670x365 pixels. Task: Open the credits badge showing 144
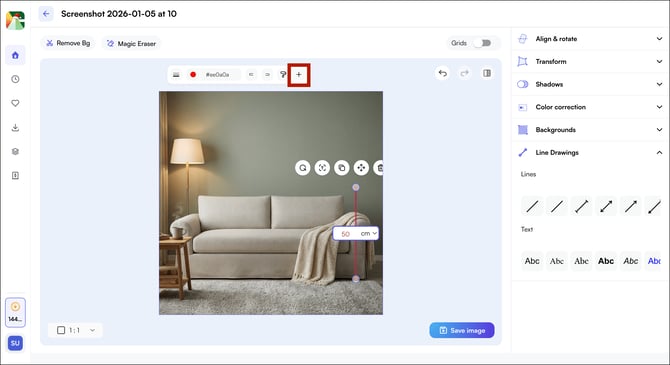(x=15, y=312)
